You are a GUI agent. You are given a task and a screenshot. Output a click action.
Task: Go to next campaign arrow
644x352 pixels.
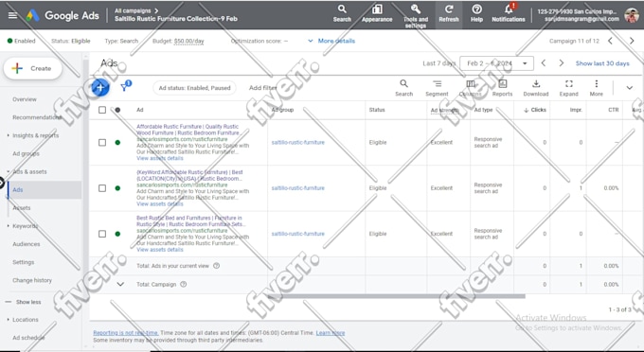click(x=632, y=41)
